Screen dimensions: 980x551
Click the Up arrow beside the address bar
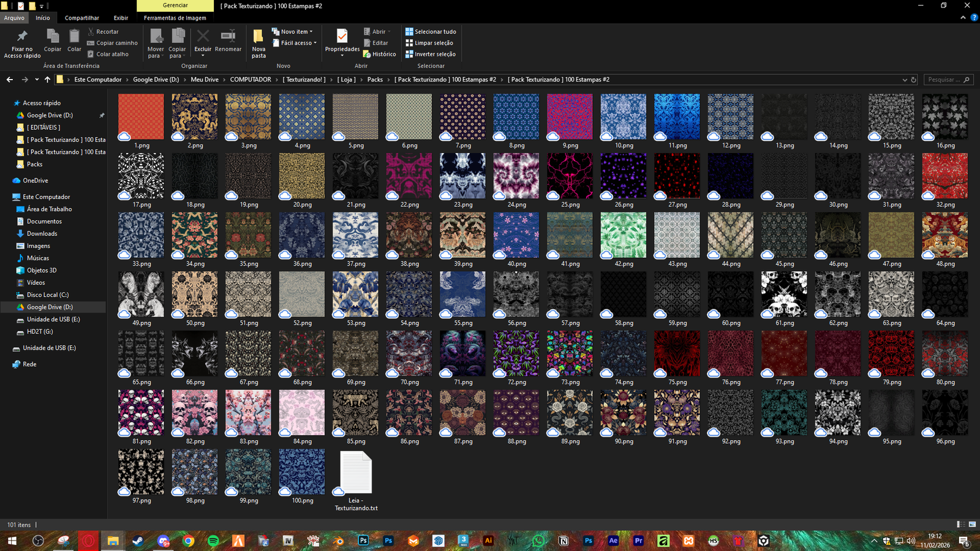coord(47,80)
